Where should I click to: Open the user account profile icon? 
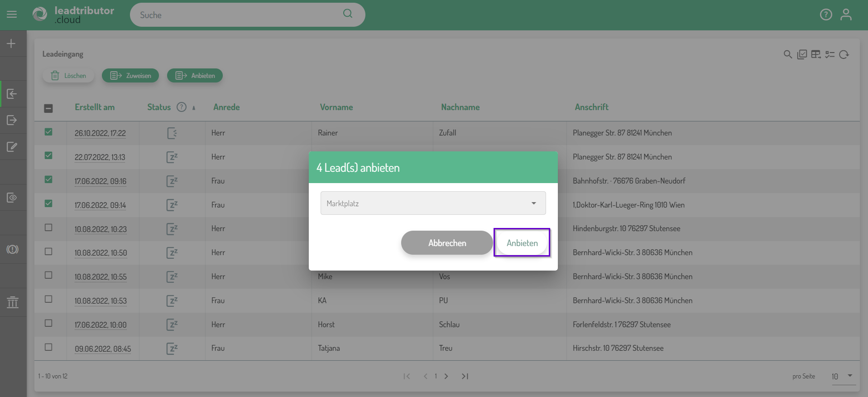pos(846,15)
